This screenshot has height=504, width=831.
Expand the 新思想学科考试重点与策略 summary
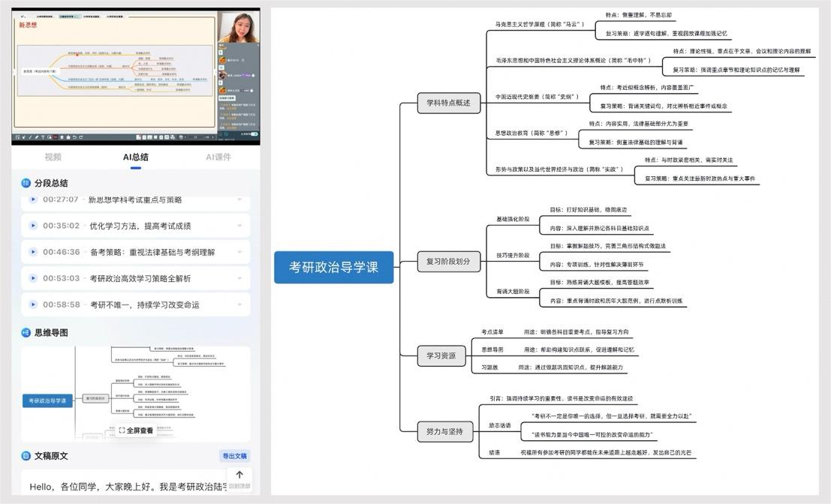coord(239,199)
